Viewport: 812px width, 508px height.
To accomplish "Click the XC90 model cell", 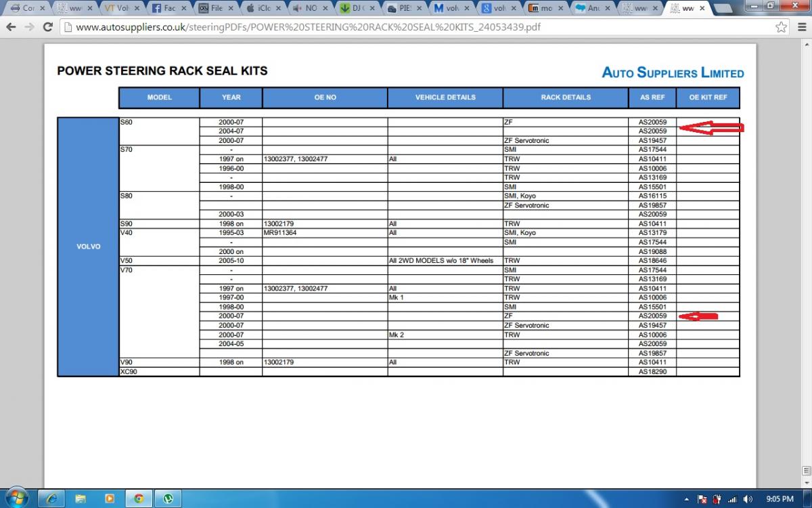I will (x=159, y=372).
